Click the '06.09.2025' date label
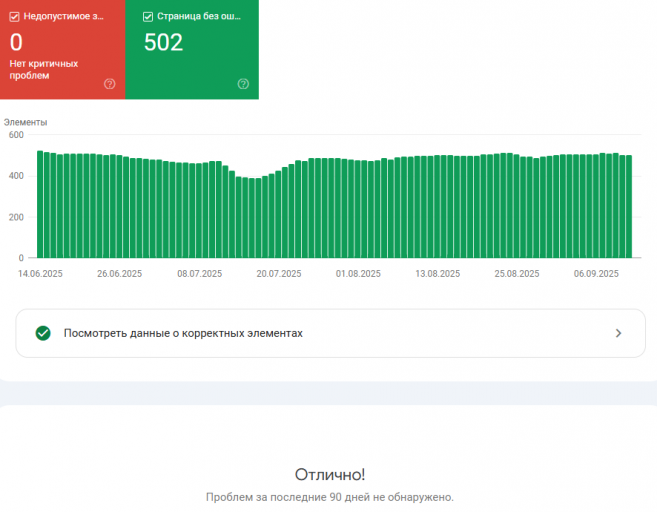Image resolution: width=657 pixels, height=512 pixels. [x=596, y=274]
